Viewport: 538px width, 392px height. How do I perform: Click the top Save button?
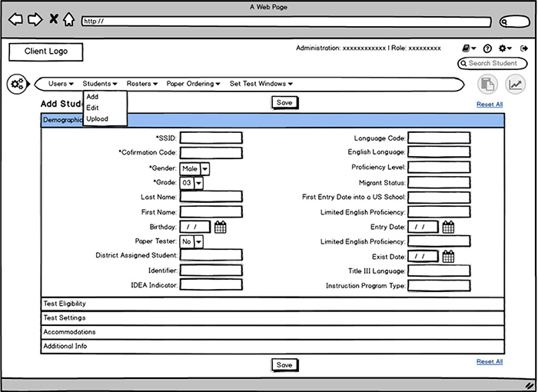(285, 103)
